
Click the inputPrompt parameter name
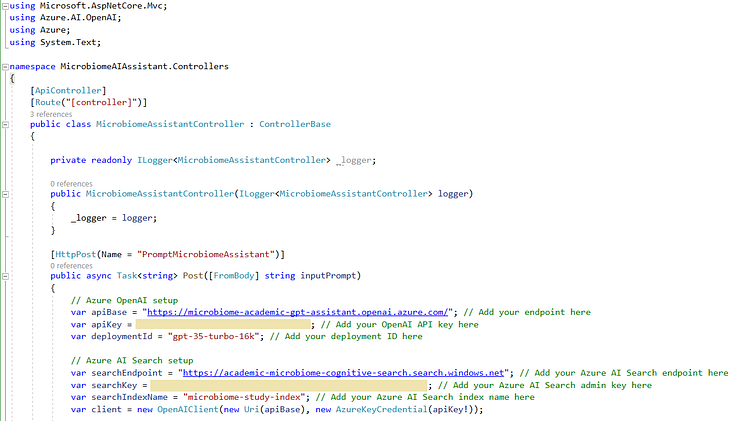328,276
